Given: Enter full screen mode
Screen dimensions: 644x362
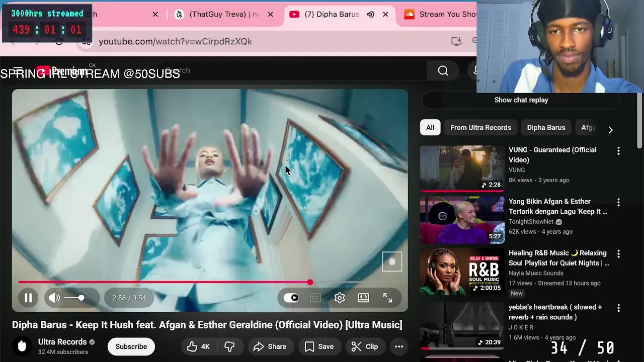Looking at the screenshot, I should tap(388, 298).
